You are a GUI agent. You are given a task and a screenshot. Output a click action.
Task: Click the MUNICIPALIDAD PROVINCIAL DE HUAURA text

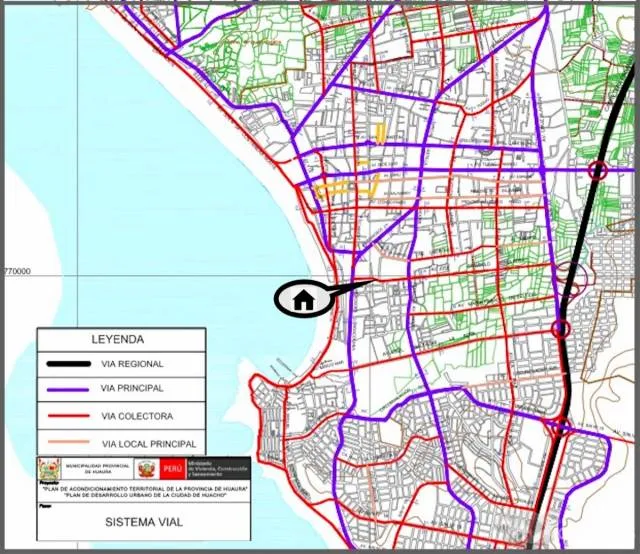[98, 468]
